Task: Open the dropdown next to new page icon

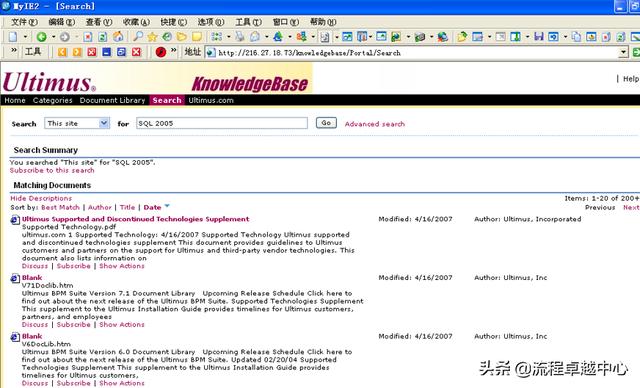Action: [25, 37]
